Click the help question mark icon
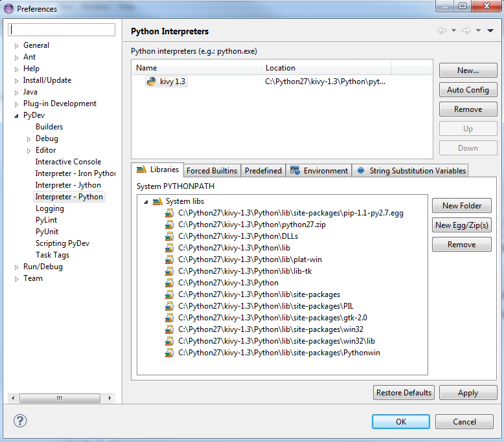This screenshot has width=504, height=442. [x=20, y=421]
